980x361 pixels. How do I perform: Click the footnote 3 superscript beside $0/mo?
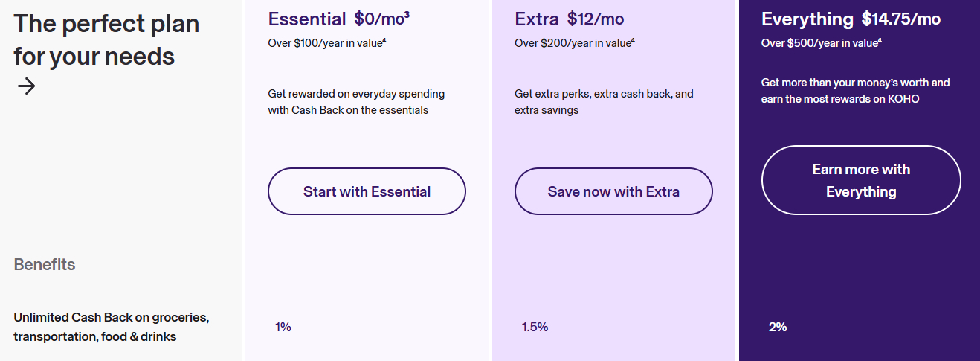click(x=407, y=14)
